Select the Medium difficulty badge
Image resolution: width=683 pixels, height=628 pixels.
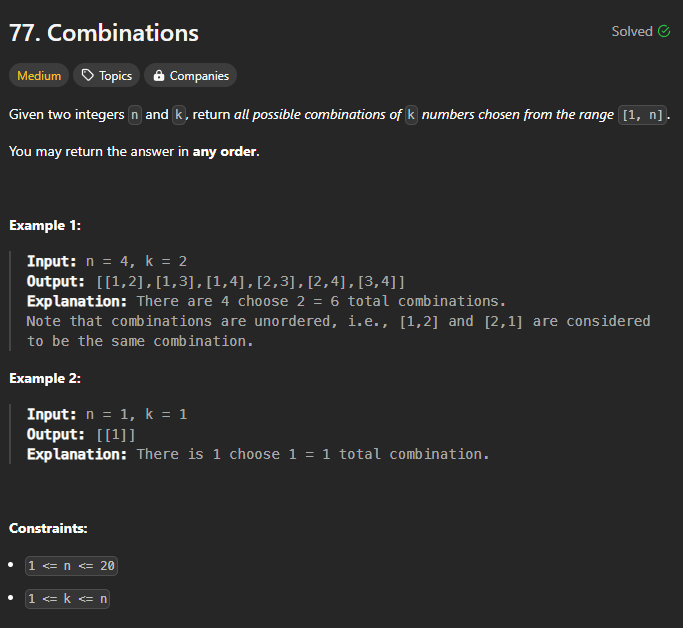pos(39,75)
